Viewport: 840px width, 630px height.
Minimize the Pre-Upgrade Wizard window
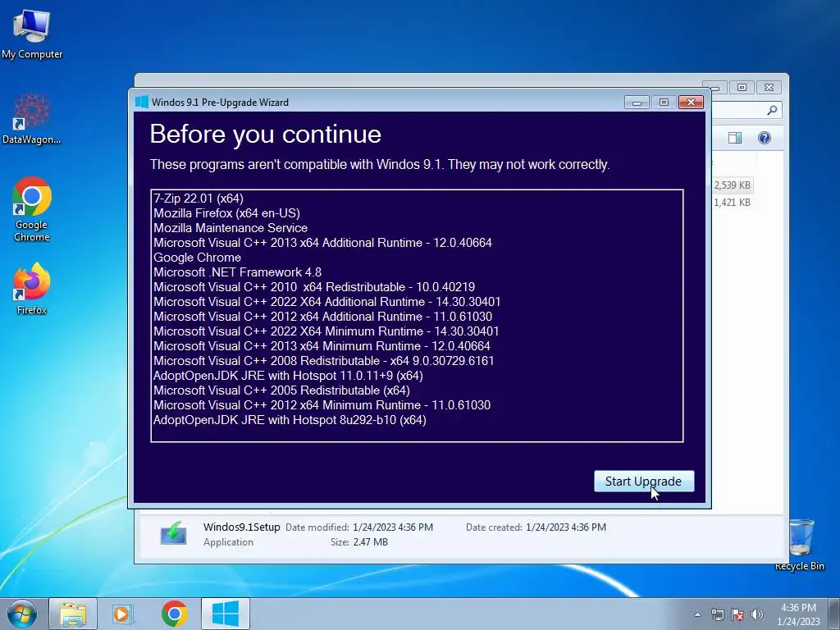637,103
